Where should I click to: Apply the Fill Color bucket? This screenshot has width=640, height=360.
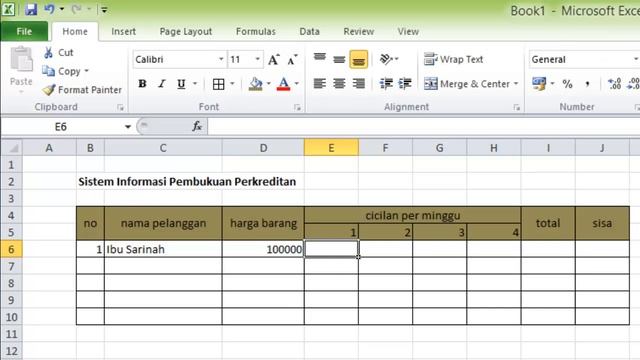256,84
